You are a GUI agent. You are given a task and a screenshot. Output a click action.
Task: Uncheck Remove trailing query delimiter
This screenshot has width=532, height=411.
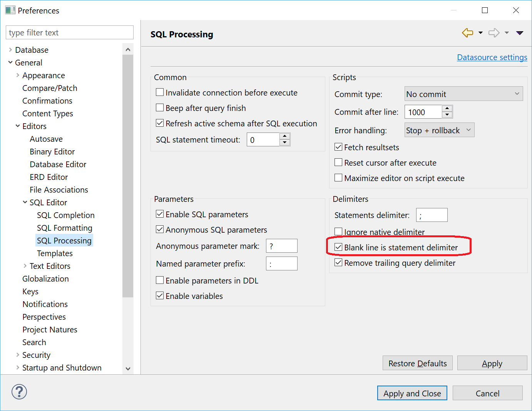coord(338,262)
